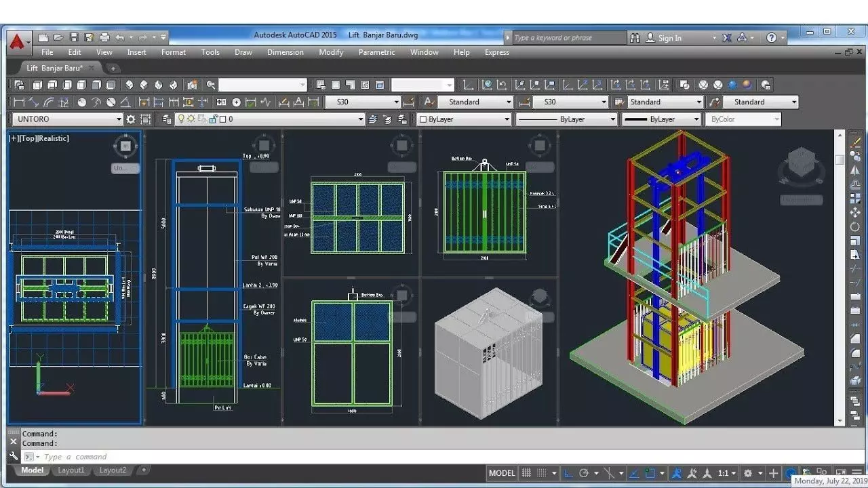Toggle the layer on/off lightbulb icon
The image size is (868, 488).
[x=181, y=119]
